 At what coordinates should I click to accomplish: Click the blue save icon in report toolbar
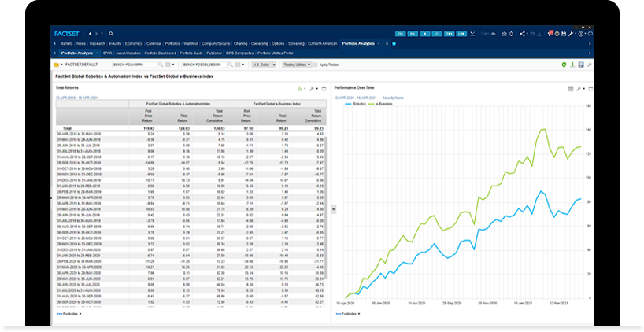pyautogui.click(x=581, y=65)
